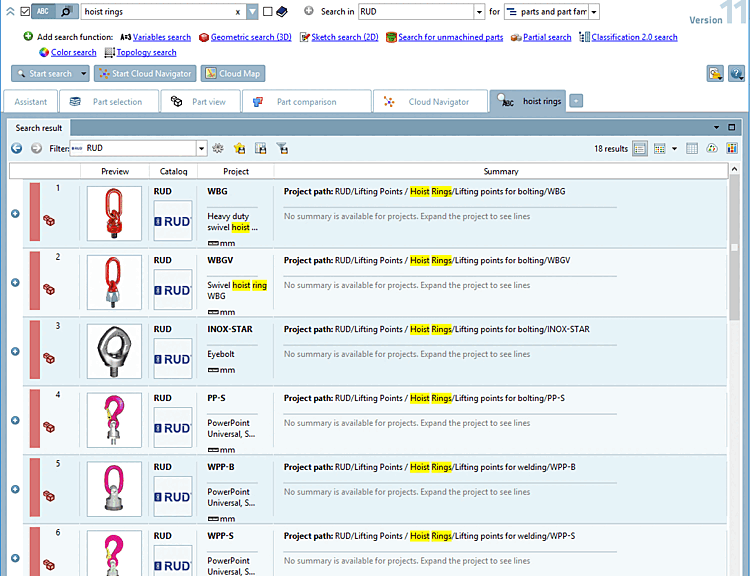Enable the empty checkbox beside book icon
This screenshot has width=750, height=576.
pyautogui.click(x=268, y=11)
